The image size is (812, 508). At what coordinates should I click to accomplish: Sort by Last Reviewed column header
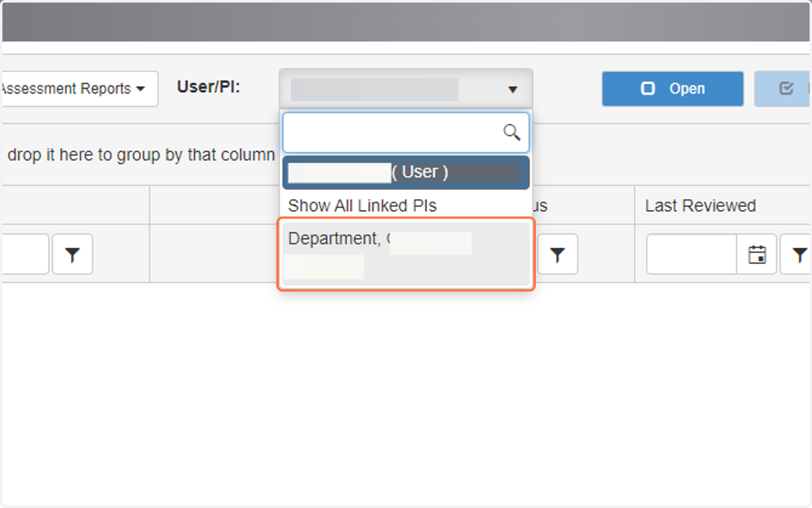pyautogui.click(x=700, y=205)
